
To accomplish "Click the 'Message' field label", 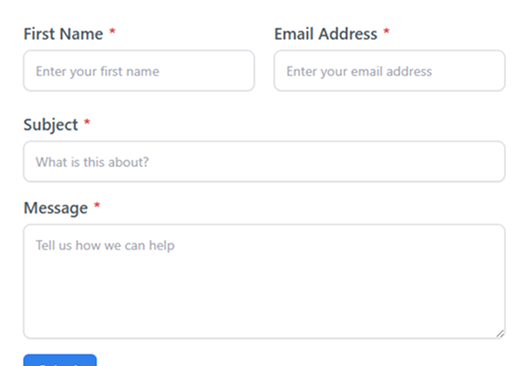I will pos(56,208).
